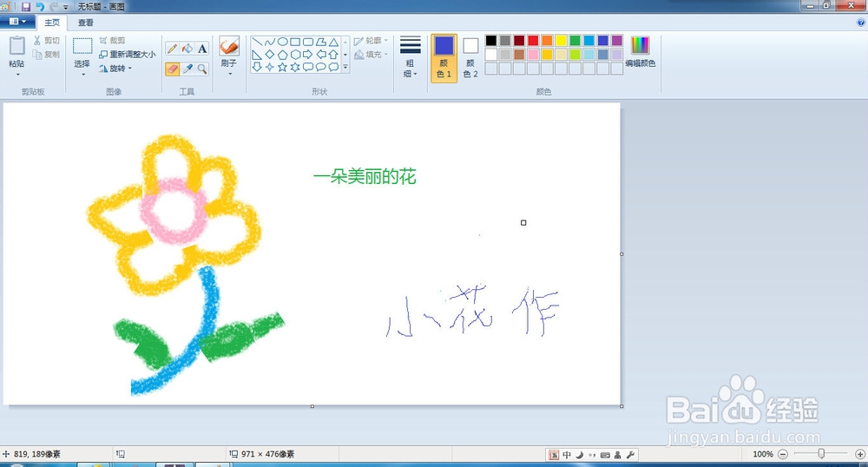Pick the straight Line shape
The height and width of the screenshot is (467, 868).
coord(257,42)
